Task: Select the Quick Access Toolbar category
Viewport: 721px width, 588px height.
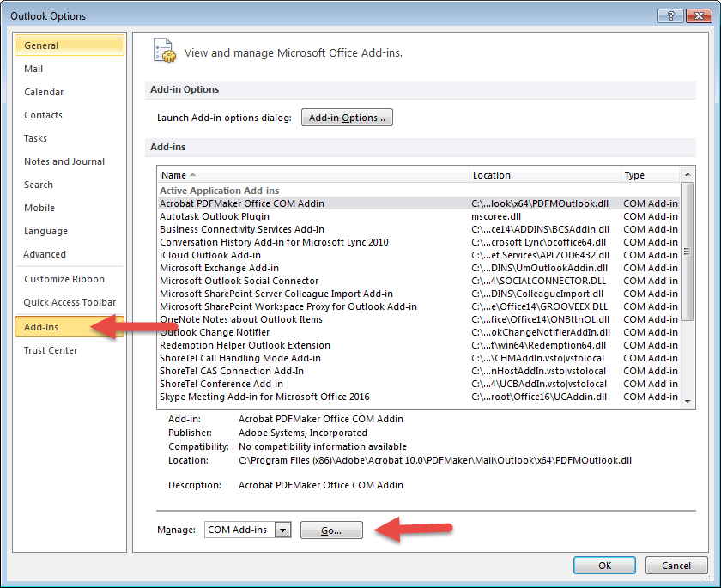Action: click(x=70, y=302)
